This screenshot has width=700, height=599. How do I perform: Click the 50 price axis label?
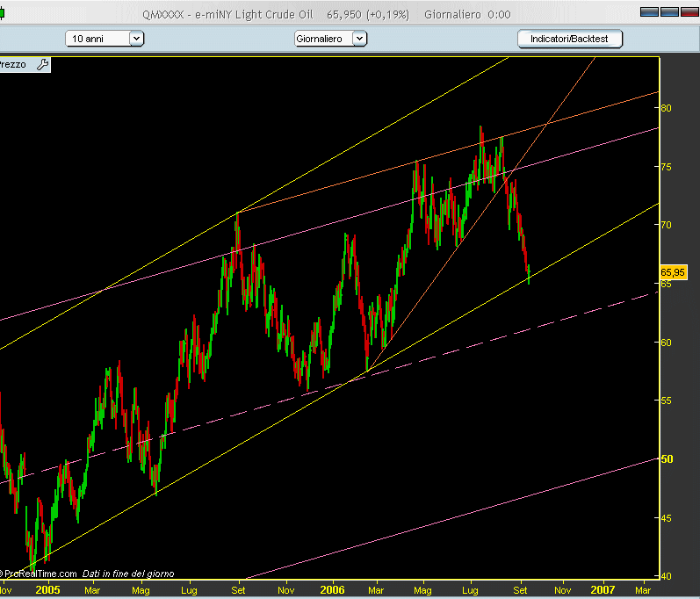pyautogui.click(x=667, y=459)
